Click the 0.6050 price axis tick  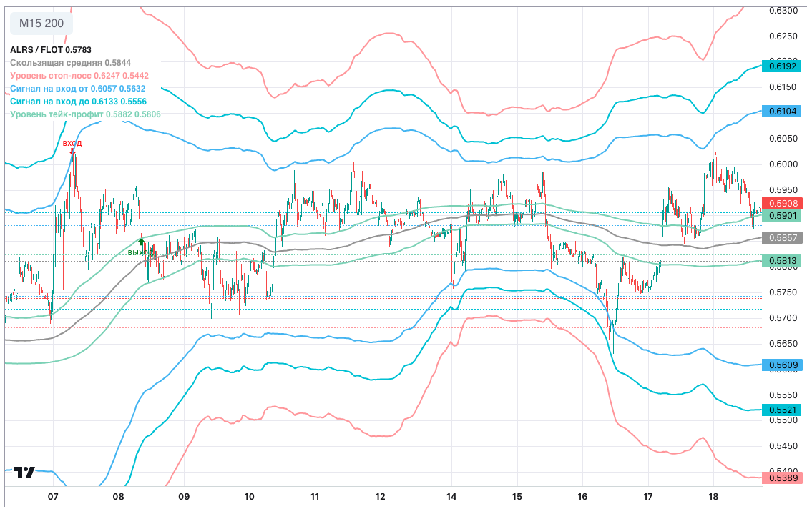783,138
